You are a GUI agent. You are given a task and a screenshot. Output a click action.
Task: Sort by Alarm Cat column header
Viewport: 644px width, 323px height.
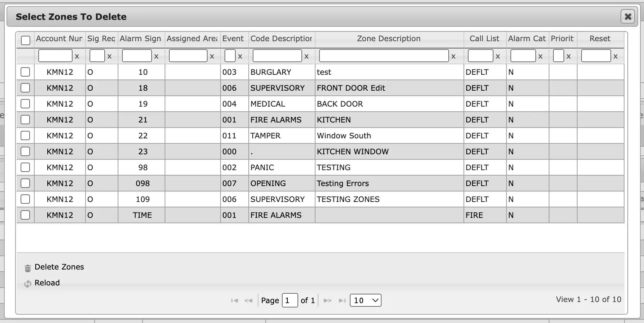pyautogui.click(x=527, y=39)
